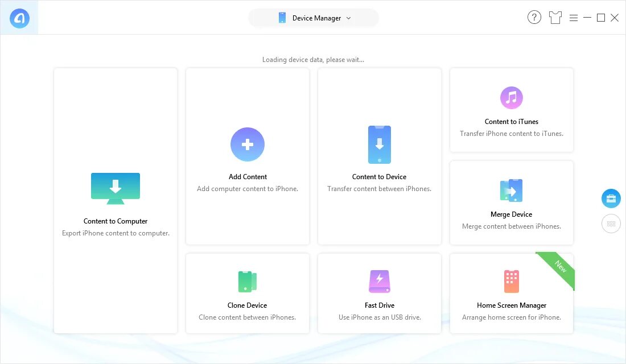Close the AnyTrans window
The image size is (626, 364).
(615, 18)
